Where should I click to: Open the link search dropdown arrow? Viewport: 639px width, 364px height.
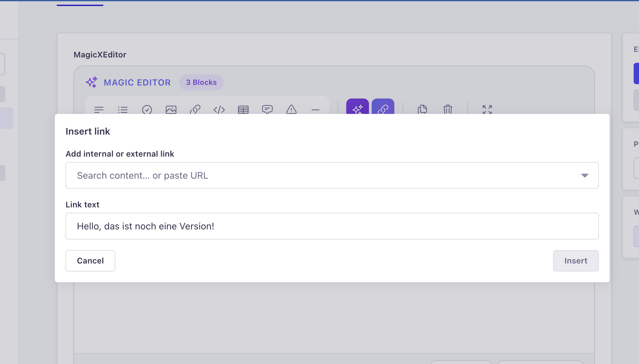(x=585, y=175)
